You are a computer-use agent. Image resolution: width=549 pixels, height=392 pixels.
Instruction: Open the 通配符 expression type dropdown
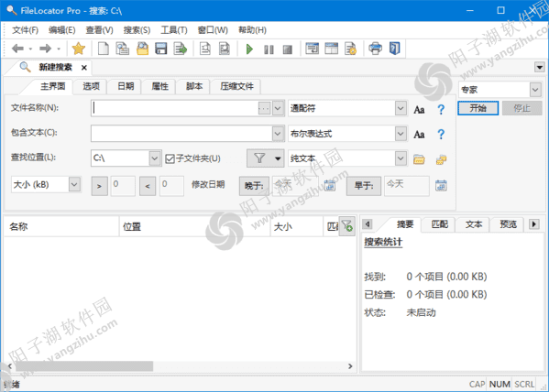(x=401, y=108)
